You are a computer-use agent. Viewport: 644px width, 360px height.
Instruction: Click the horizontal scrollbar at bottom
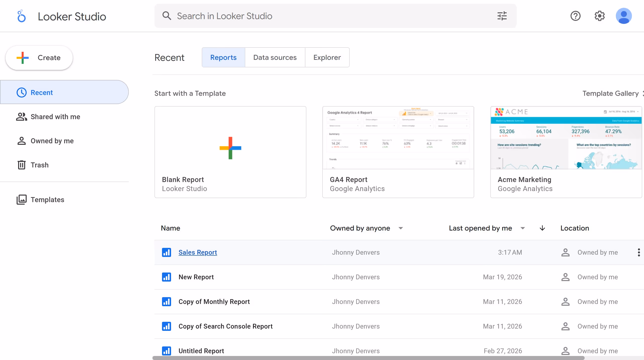click(368, 358)
